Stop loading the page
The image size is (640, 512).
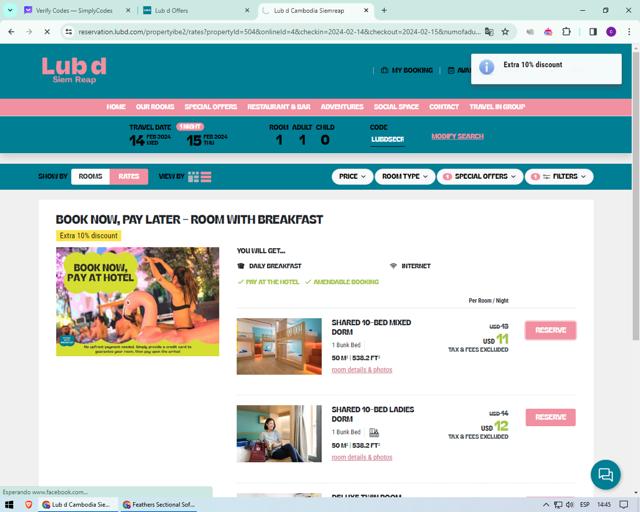click(x=47, y=31)
